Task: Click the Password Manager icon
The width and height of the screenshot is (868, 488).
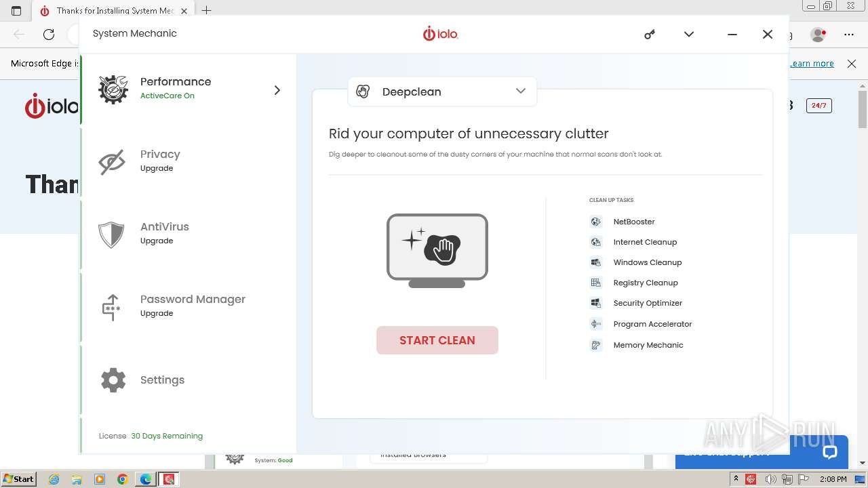Action: pyautogui.click(x=111, y=307)
